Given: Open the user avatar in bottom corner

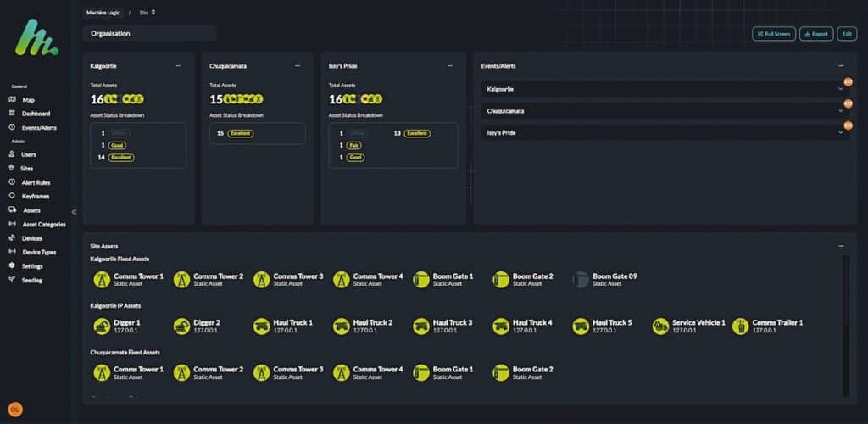Looking at the screenshot, I should (15, 410).
